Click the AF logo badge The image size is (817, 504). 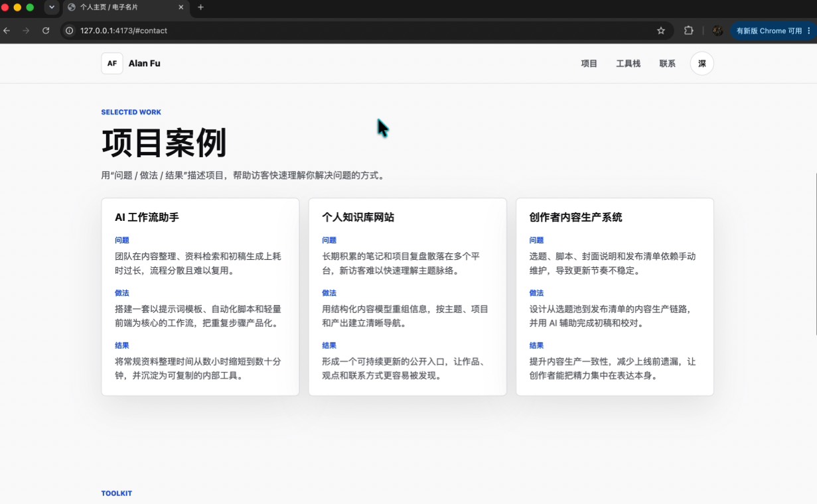(112, 64)
